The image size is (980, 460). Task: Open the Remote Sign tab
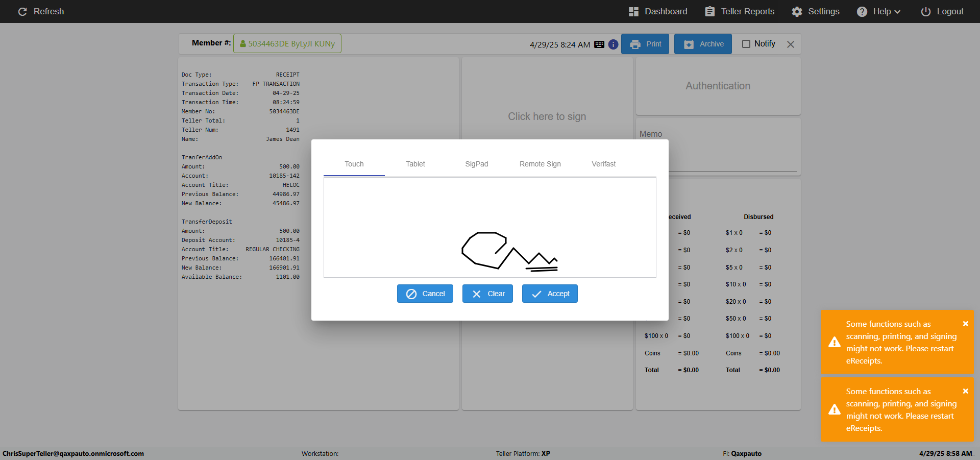[x=540, y=164]
